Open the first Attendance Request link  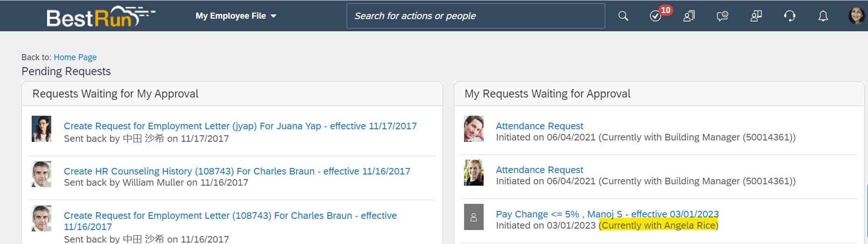coord(540,126)
